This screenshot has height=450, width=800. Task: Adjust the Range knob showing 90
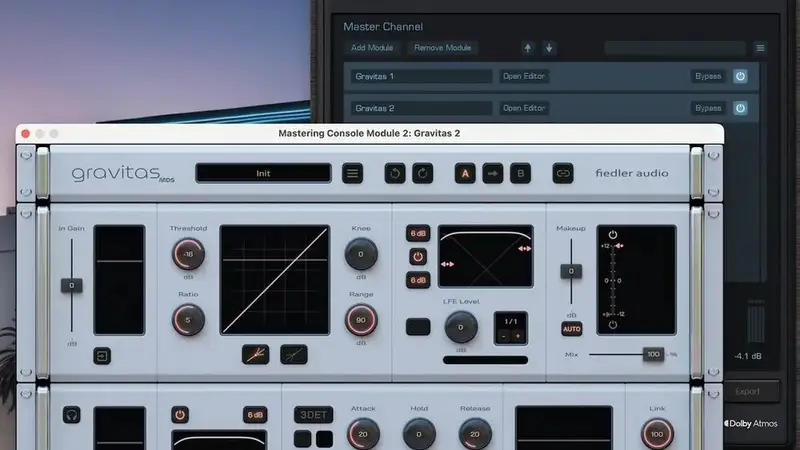(x=361, y=320)
